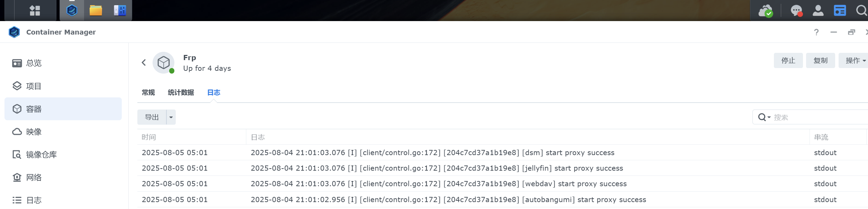Click the cloud sync status icon
Image resolution: width=868 pixels, height=209 pixels.
pyautogui.click(x=765, y=11)
